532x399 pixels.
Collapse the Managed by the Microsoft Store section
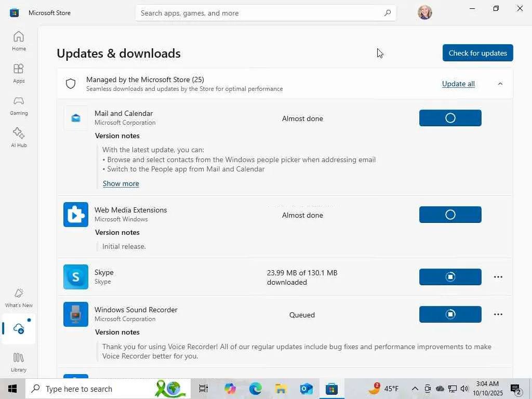coord(500,84)
